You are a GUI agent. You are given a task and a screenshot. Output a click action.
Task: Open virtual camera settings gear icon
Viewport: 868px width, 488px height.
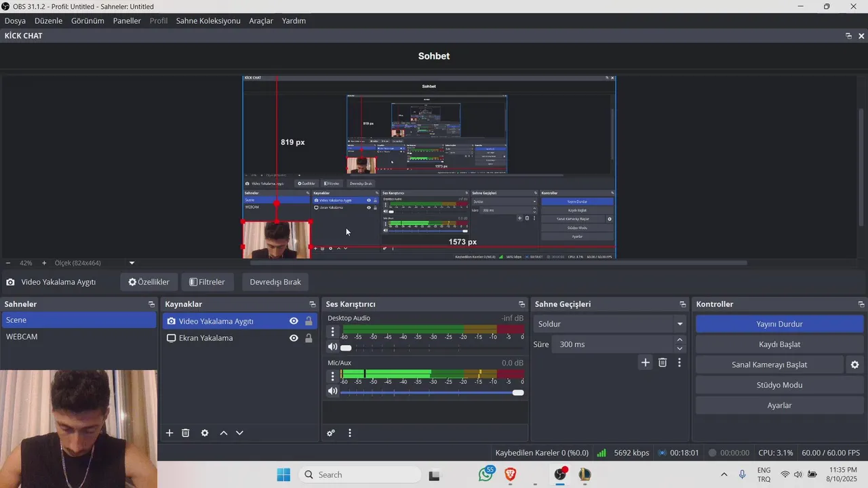click(854, 365)
